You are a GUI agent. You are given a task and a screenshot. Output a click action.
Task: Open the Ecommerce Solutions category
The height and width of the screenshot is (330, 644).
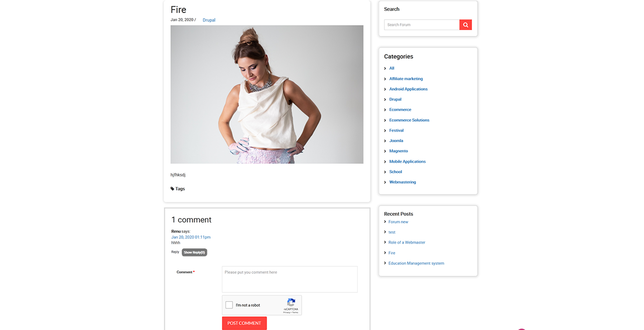tap(409, 120)
